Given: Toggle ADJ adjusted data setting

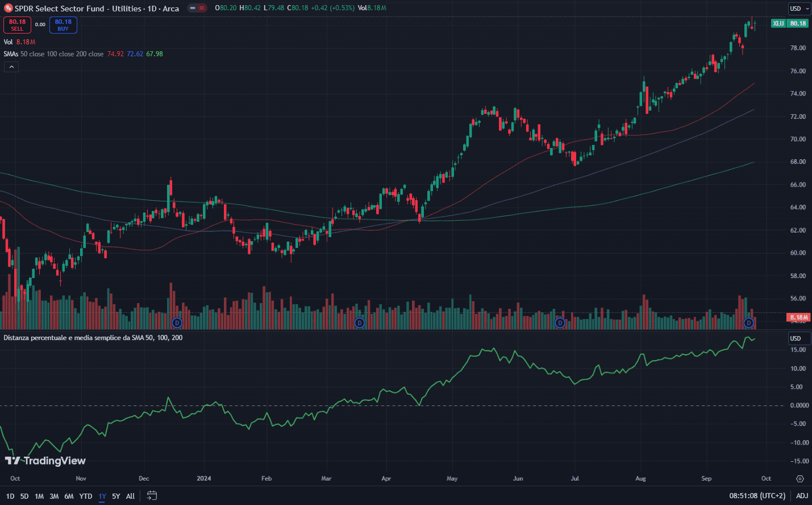Looking at the screenshot, I should tap(802, 496).
